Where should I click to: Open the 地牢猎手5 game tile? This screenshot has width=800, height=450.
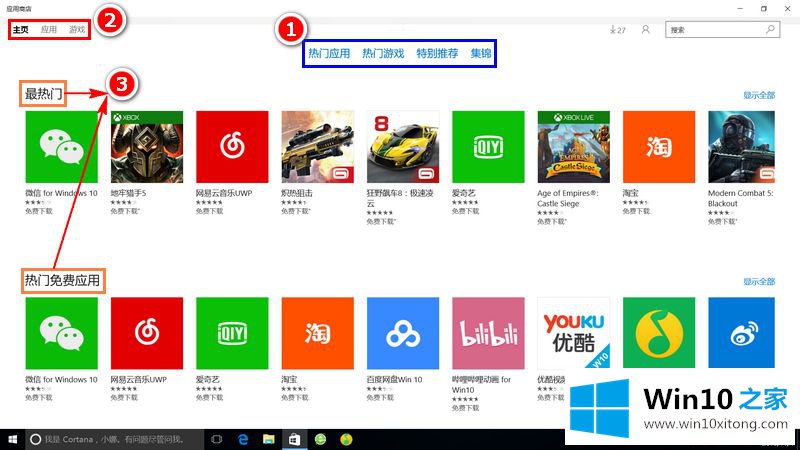click(147, 147)
